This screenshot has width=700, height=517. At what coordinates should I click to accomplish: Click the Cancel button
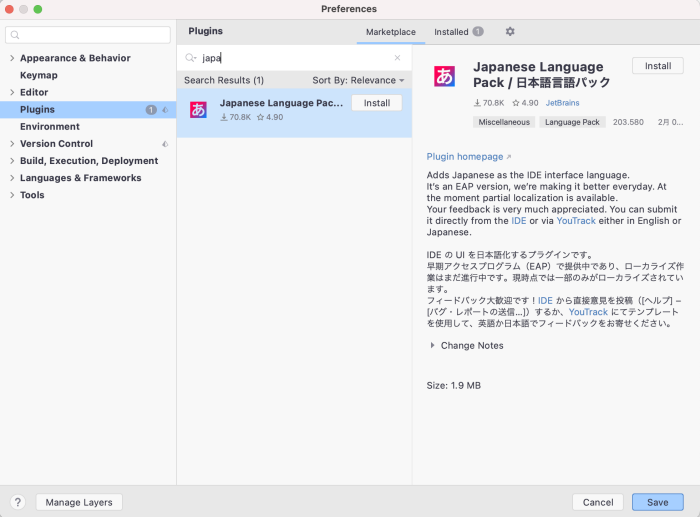[598, 502]
